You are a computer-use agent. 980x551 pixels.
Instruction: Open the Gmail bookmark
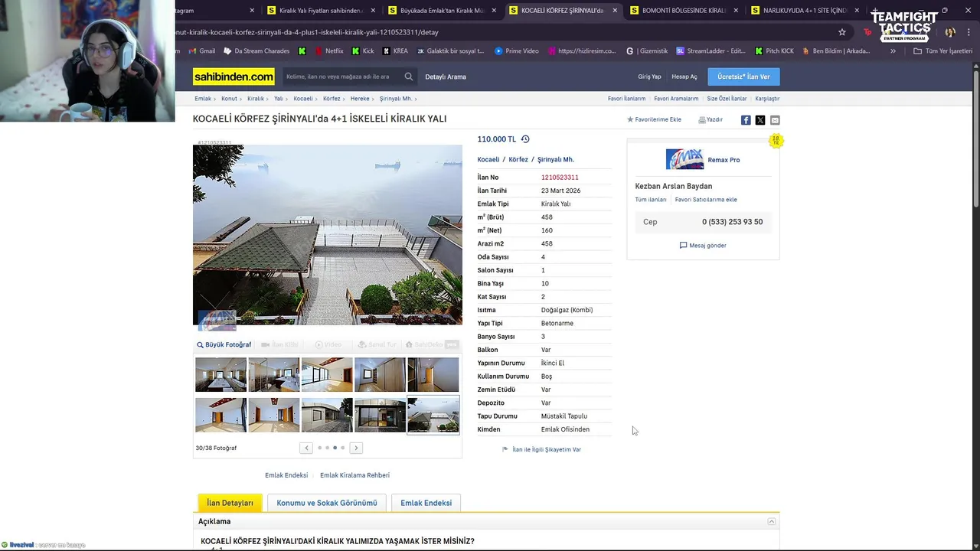coord(202,51)
